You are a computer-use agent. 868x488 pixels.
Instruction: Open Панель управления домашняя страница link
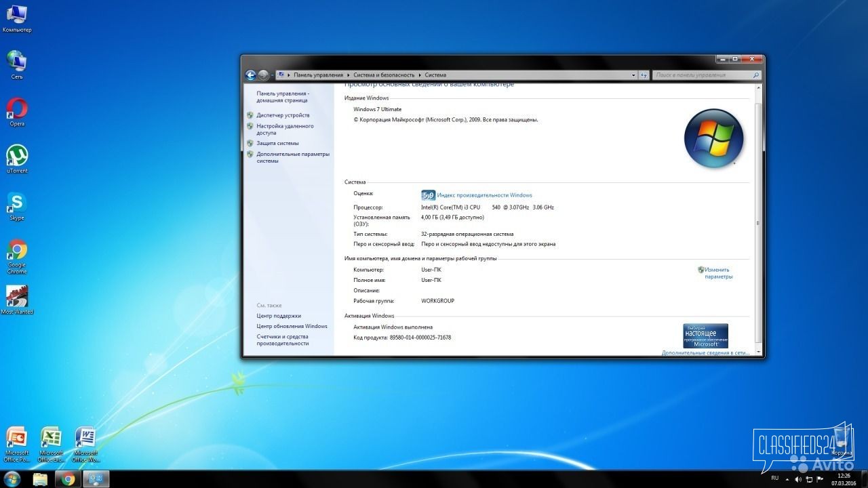point(283,97)
